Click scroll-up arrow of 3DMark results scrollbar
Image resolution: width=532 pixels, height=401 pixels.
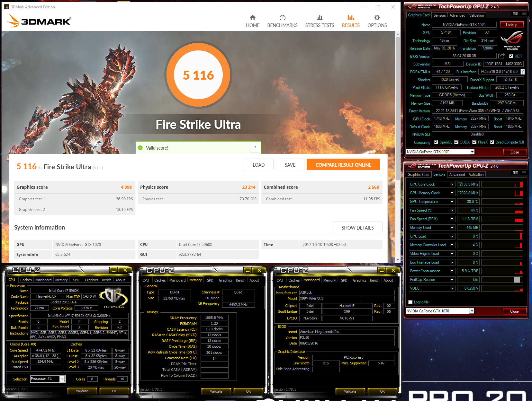coord(398,34)
